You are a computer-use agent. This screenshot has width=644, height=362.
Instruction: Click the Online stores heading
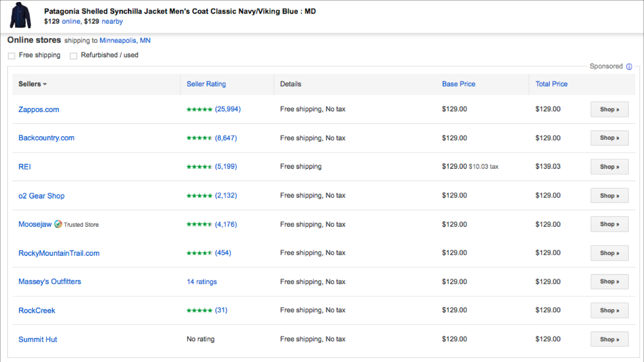[x=34, y=40]
